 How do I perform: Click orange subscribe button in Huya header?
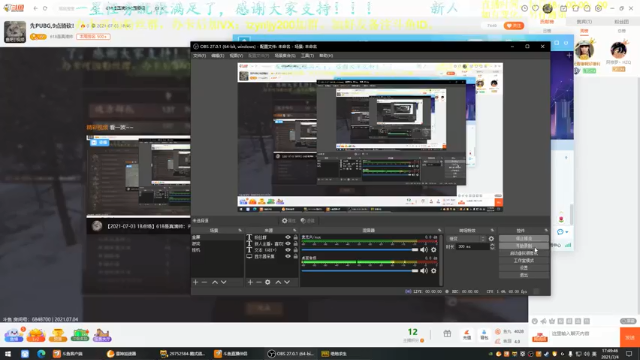pyautogui.click(x=513, y=25)
